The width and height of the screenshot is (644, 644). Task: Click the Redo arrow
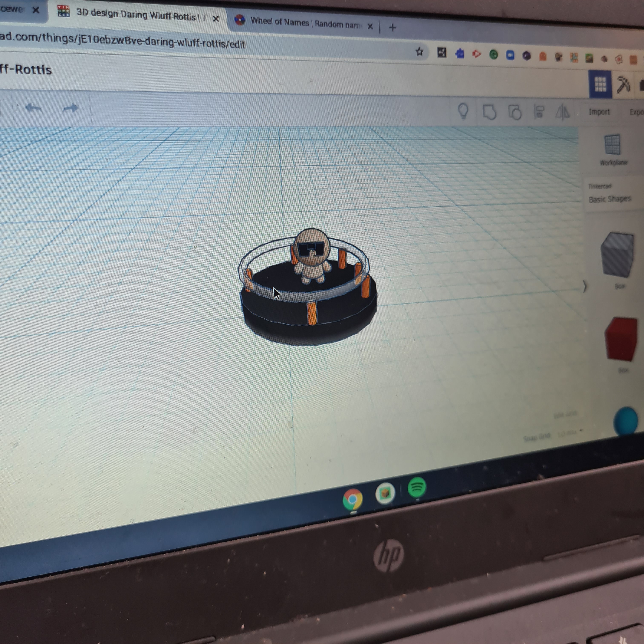(70, 108)
